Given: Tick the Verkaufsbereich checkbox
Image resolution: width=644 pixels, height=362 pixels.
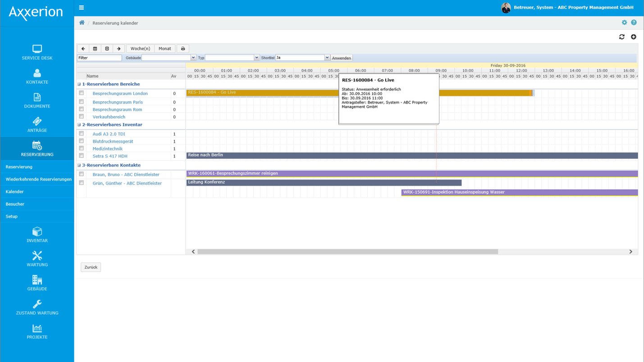Looking at the screenshot, I should (82, 116).
